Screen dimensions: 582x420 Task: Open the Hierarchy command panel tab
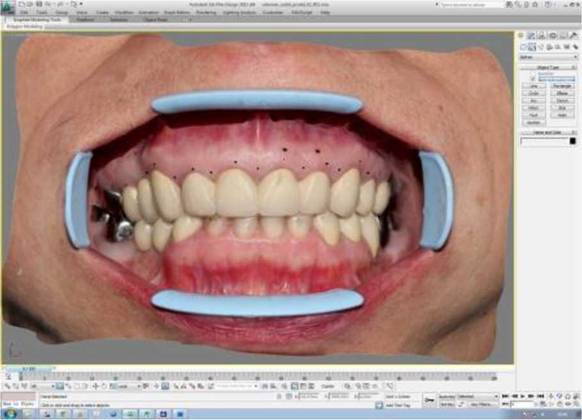coord(542,36)
